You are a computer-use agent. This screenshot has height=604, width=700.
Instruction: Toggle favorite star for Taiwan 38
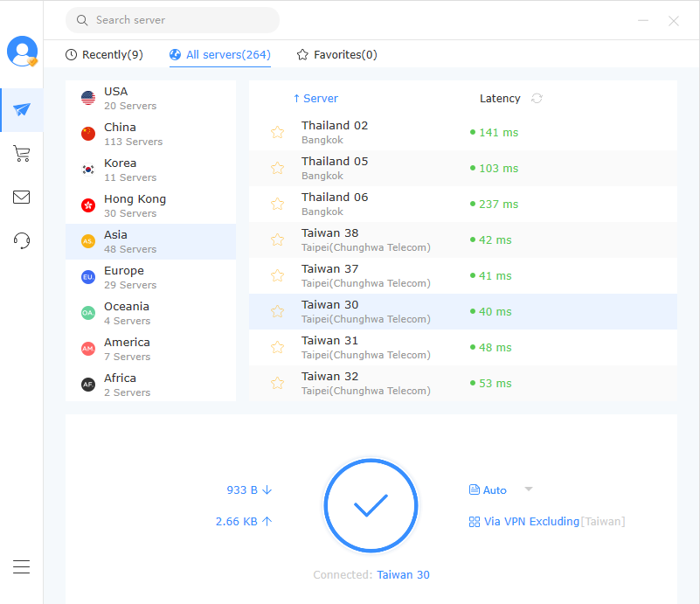[x=277, y=240]
